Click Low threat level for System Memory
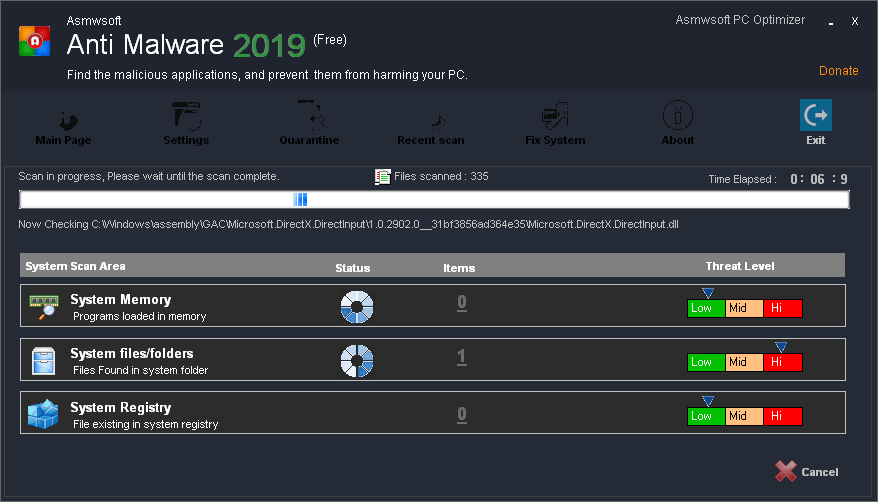Image resolution: width=878 pixels, height=502 pixels. coord(706,308)
